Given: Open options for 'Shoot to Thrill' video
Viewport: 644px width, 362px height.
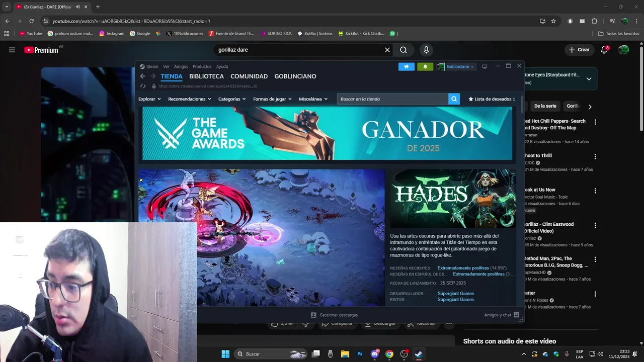Looking at the screenshot, I should pyautogui.click(x=595, y=156).
